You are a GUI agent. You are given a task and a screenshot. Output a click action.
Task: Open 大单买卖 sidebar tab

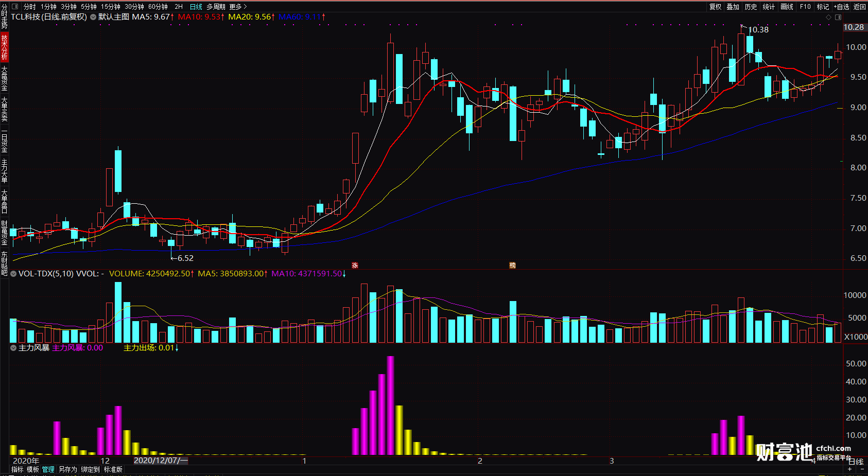click(4, 109)
